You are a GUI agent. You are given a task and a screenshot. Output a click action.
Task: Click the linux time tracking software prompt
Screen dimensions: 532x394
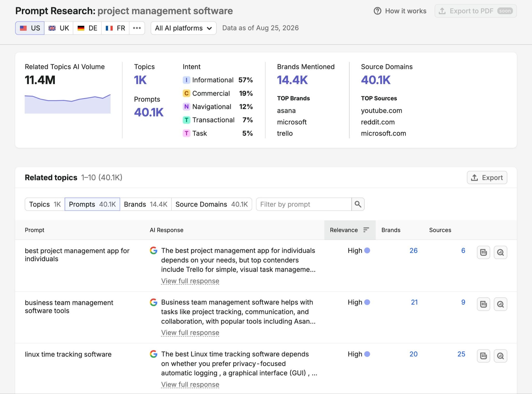coord(68,354)
